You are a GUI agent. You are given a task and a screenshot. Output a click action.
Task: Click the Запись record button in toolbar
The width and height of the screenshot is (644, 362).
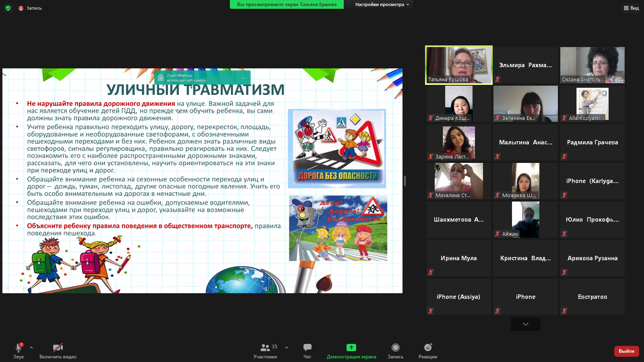coord(395,351)
